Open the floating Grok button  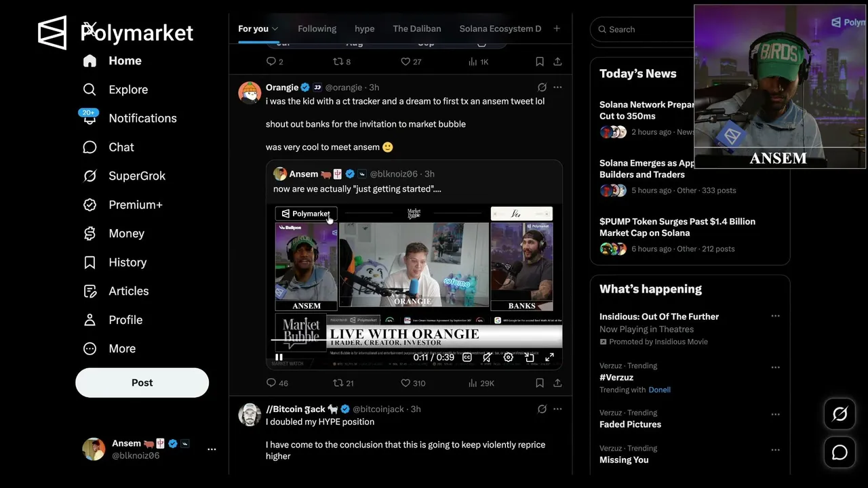point(840,414)
